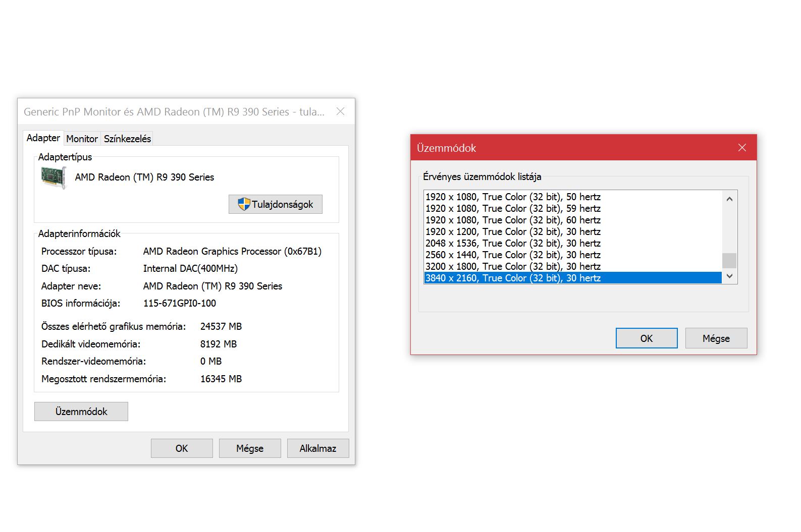Click the Adapter neve label

(71, 286)
